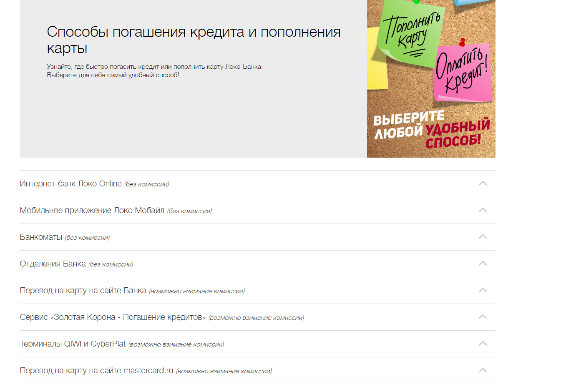Toggle chevron for mastercard.ru transfer row
The image size is (561, 392).
click(x=483, y=370)
